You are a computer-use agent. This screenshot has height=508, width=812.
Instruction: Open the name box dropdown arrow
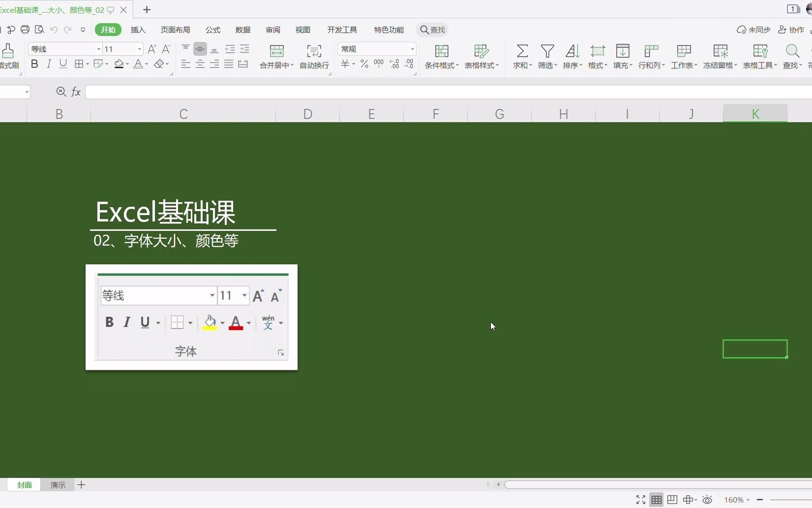click(x=27, y=92)
